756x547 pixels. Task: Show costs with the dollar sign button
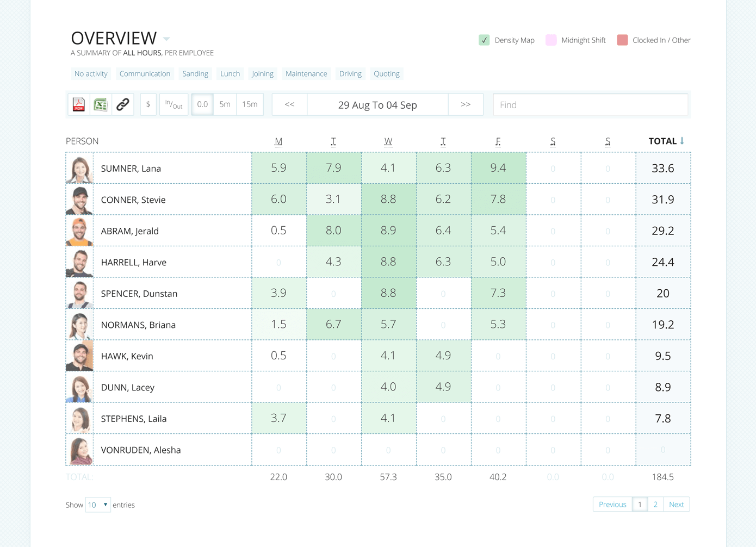148,104
